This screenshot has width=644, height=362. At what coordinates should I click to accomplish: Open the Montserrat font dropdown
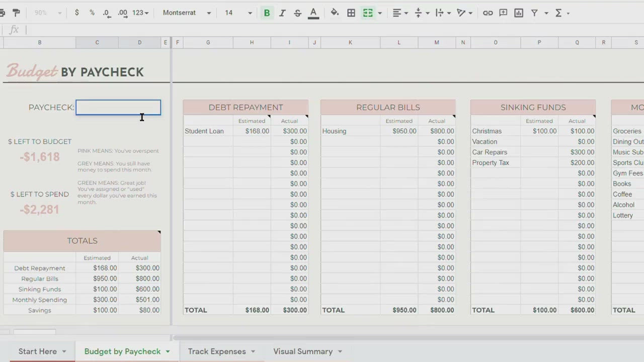(x=187, y=13)
